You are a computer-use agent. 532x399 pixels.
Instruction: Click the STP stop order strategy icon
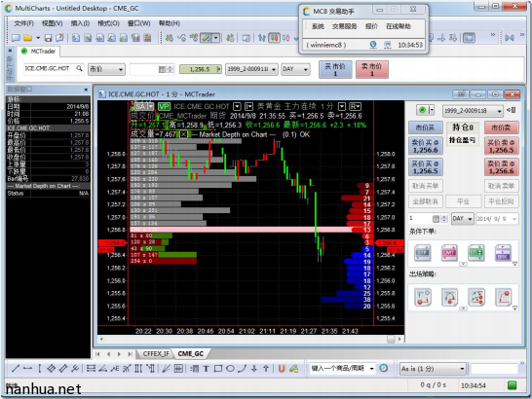423,253
